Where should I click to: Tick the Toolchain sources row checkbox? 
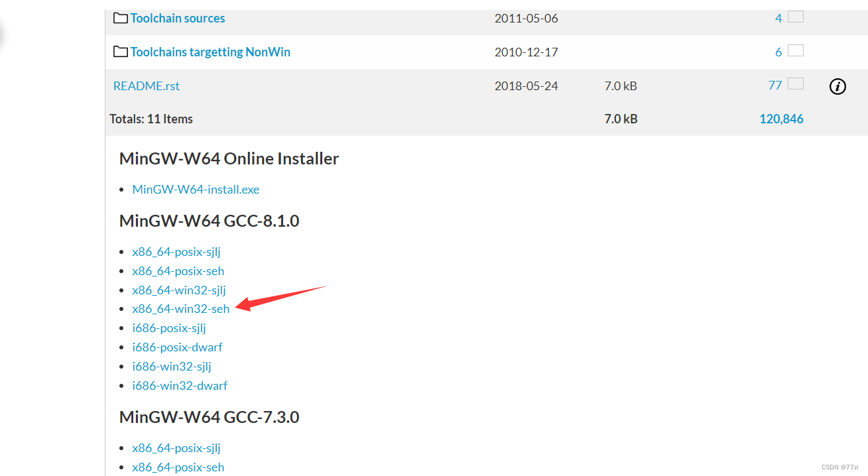click(796, 17)
